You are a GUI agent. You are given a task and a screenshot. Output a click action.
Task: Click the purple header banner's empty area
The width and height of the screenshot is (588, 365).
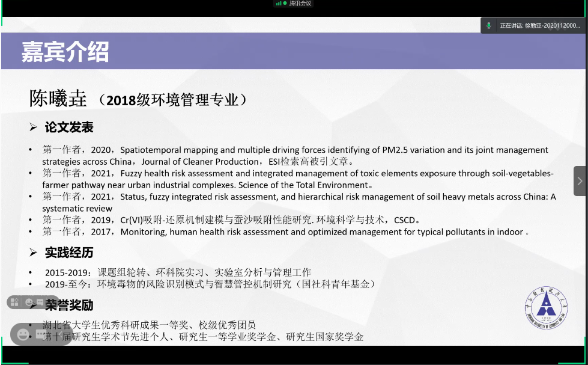tap(360, 52)
